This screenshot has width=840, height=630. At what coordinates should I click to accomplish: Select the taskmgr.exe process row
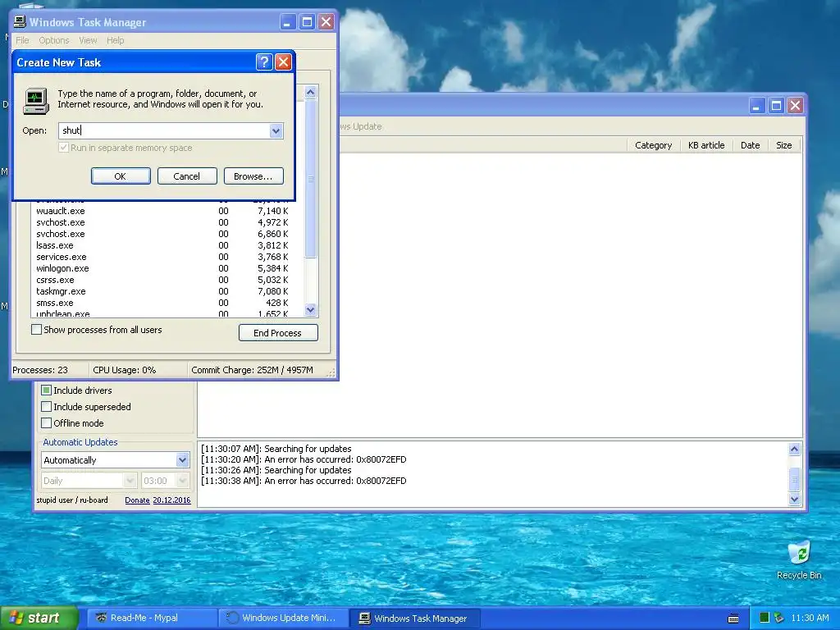167,291
